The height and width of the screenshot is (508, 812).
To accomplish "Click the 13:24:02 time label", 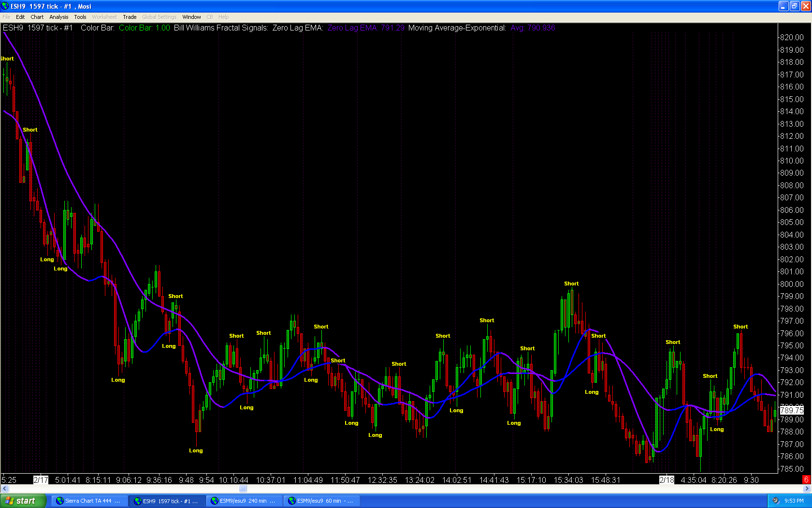I will pos(420,480).
